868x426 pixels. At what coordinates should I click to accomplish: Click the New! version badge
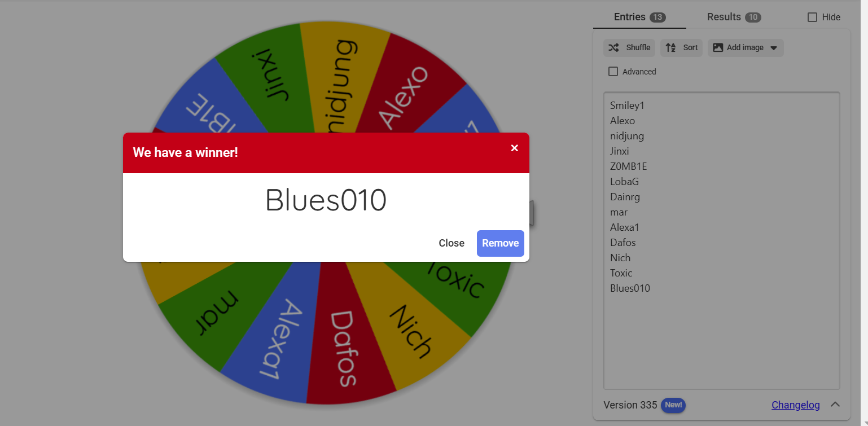pyautogui.click(x=673, y=405)
